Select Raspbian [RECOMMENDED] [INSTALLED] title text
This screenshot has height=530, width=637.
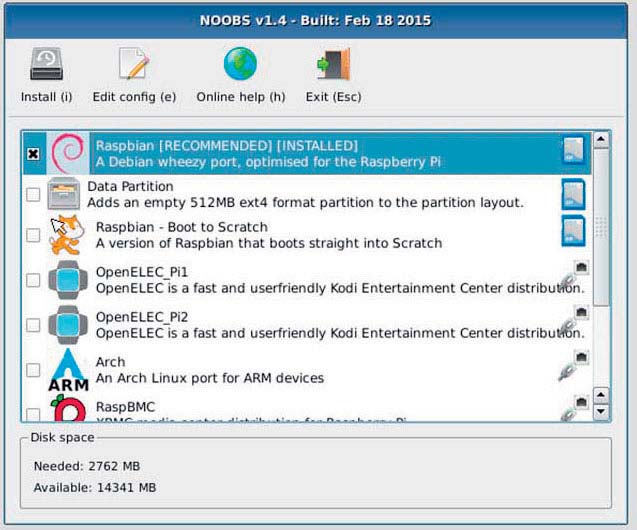click(x=227, y=145)
